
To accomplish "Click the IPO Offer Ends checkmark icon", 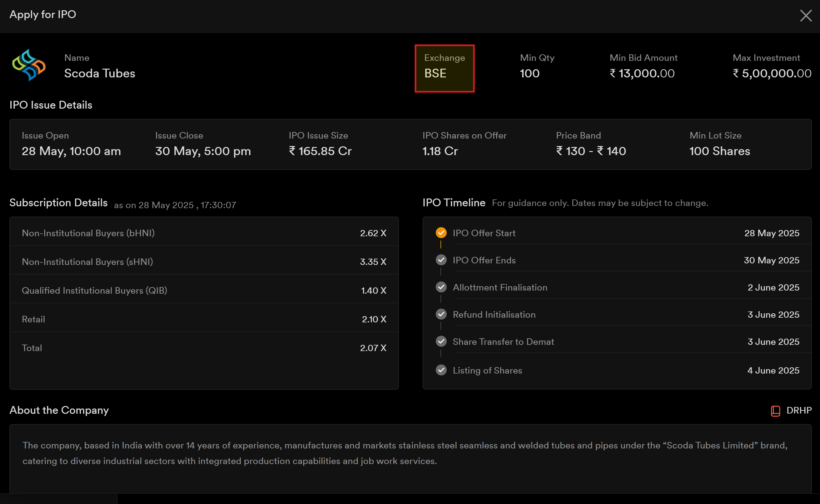I will click(x=441, y=260).
